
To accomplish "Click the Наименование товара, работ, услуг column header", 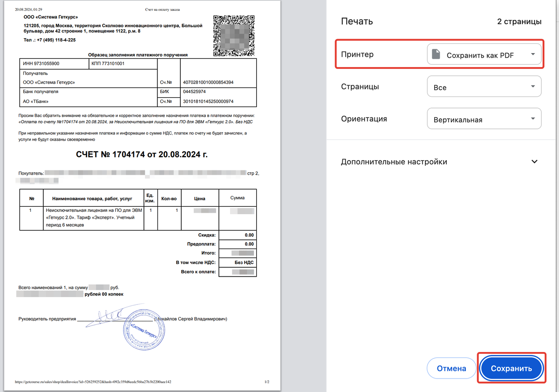I will tap(92, 198).
